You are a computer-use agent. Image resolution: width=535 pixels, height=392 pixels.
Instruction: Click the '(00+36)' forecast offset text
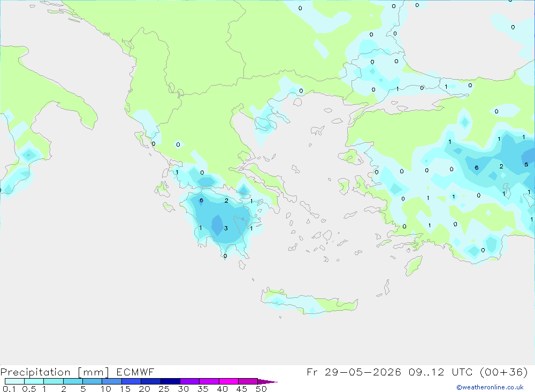point(503,372)
